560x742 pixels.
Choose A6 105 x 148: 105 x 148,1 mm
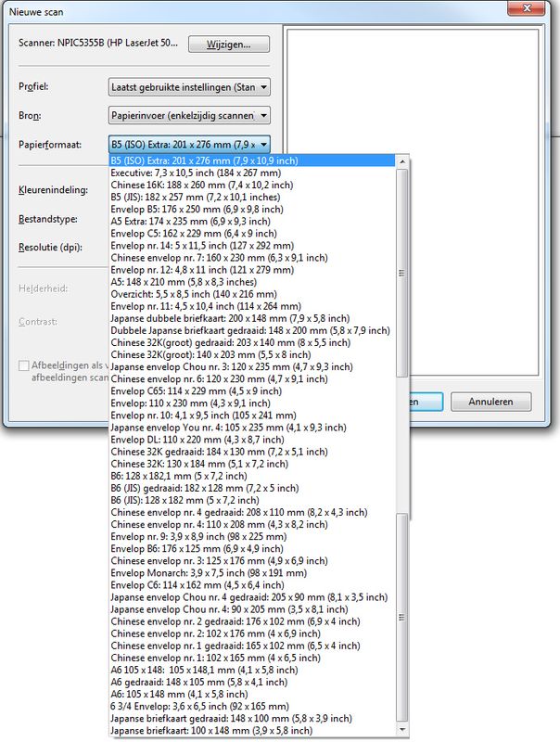pyautogui.click(x=252, y=670)
